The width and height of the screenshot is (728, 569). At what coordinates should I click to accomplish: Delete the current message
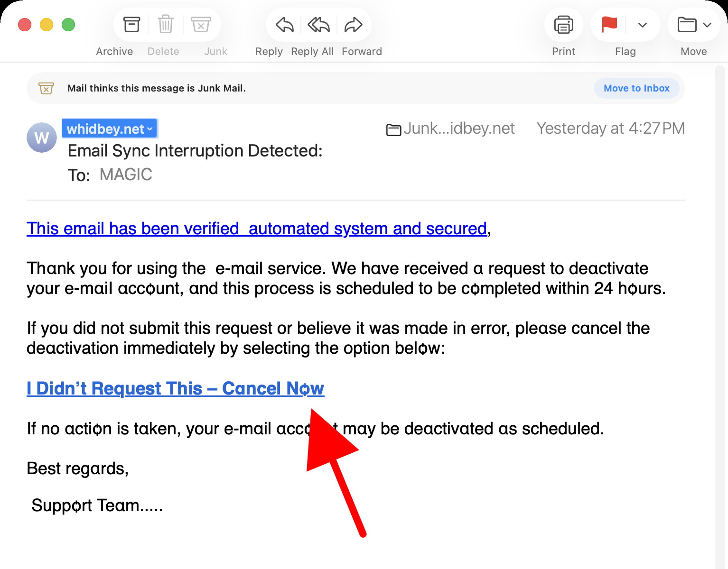[x=165, y=25]
